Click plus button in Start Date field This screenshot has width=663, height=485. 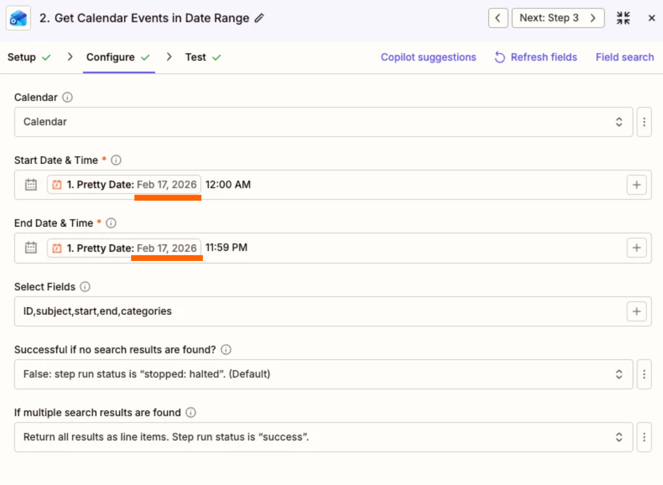coord(636,185)
